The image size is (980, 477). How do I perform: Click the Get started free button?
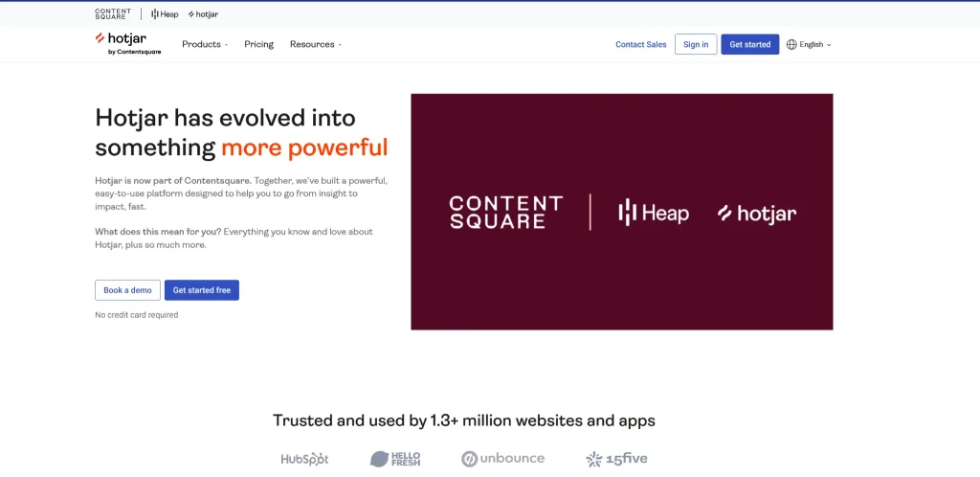click(202, 290)
